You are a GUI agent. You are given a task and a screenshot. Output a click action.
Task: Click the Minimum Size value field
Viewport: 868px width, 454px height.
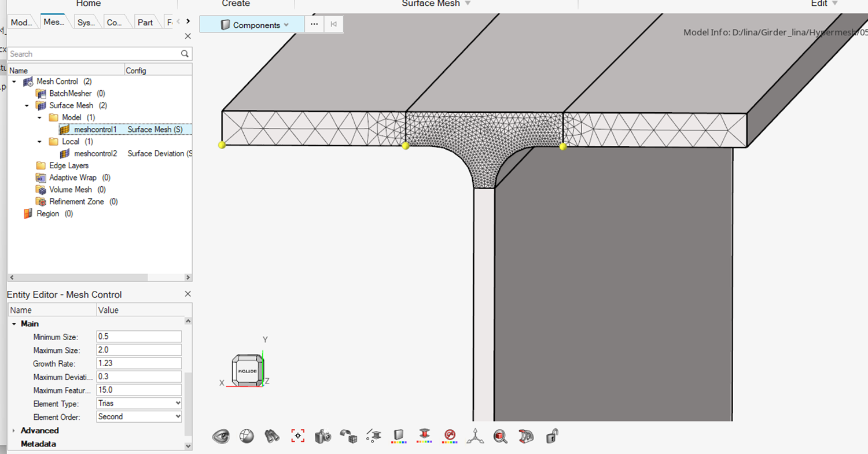click(139, 337)
